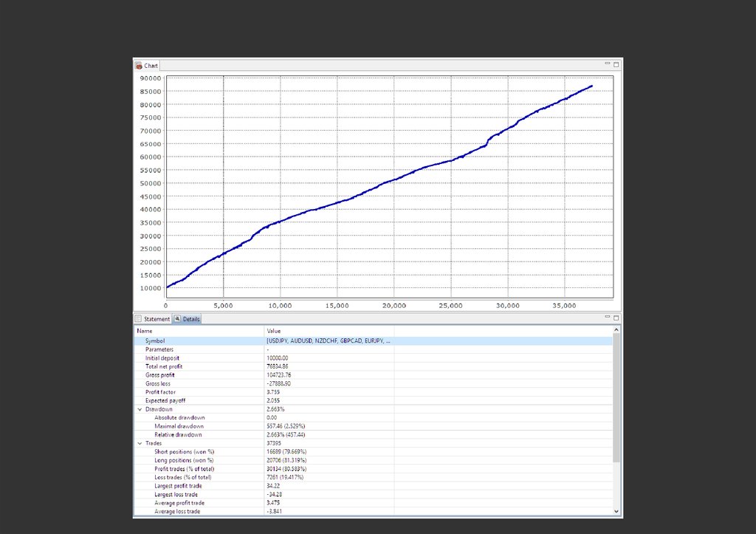Click the Details tab magnifier icon
The width and height of the screenshot is (756, 534).
click(177, 319)
